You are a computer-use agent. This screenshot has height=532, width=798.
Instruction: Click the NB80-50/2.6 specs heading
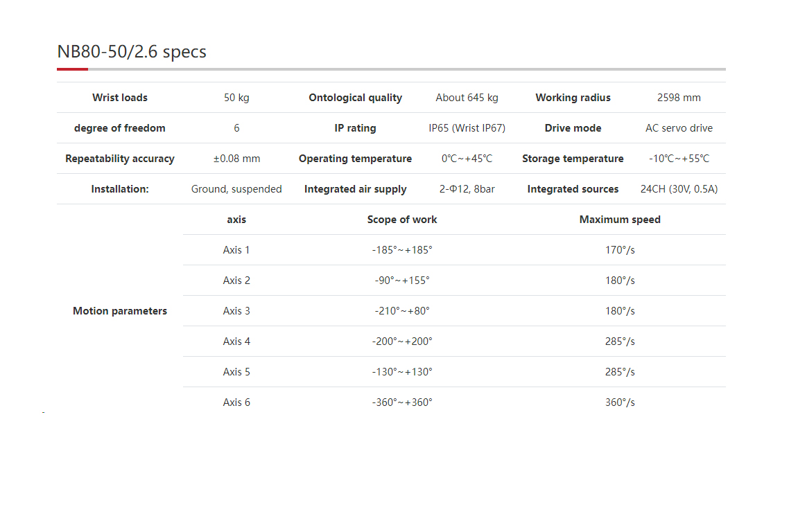132,52
